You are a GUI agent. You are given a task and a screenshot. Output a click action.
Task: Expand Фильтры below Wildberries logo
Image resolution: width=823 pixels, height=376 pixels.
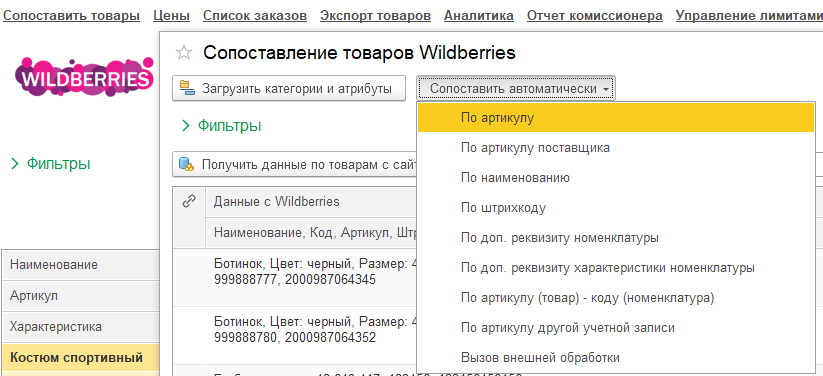pyautogui.click(x=50, y=164)
